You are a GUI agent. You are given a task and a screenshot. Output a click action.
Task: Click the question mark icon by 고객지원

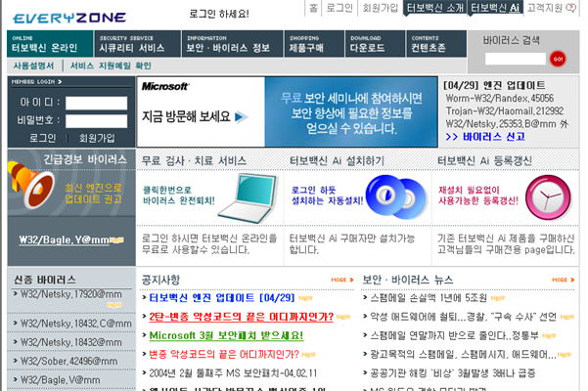click(570, 8)
